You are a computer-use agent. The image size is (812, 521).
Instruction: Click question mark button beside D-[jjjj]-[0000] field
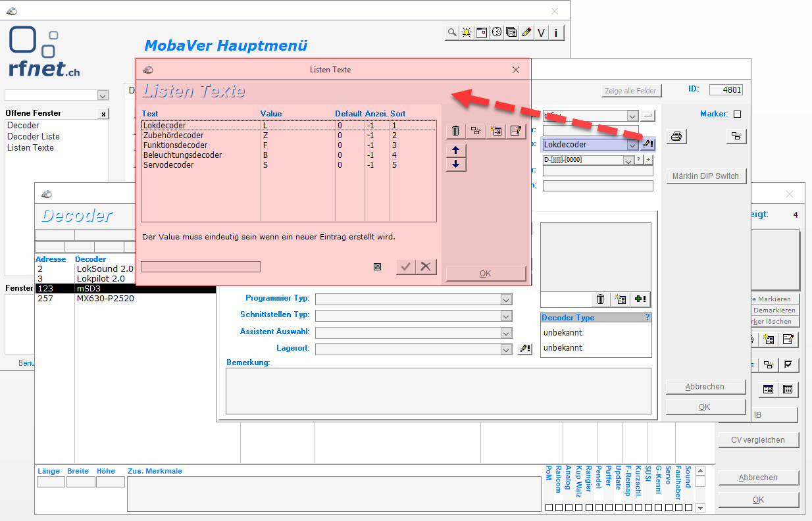[x=638, y=160]
